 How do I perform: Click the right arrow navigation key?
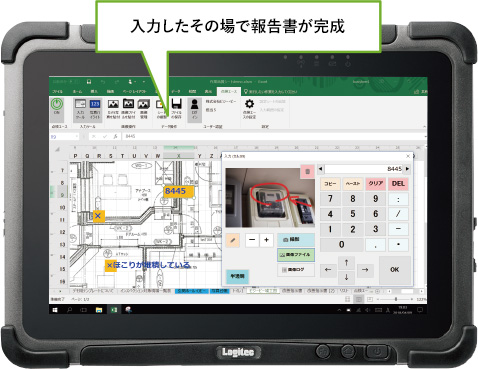point(365,270)
